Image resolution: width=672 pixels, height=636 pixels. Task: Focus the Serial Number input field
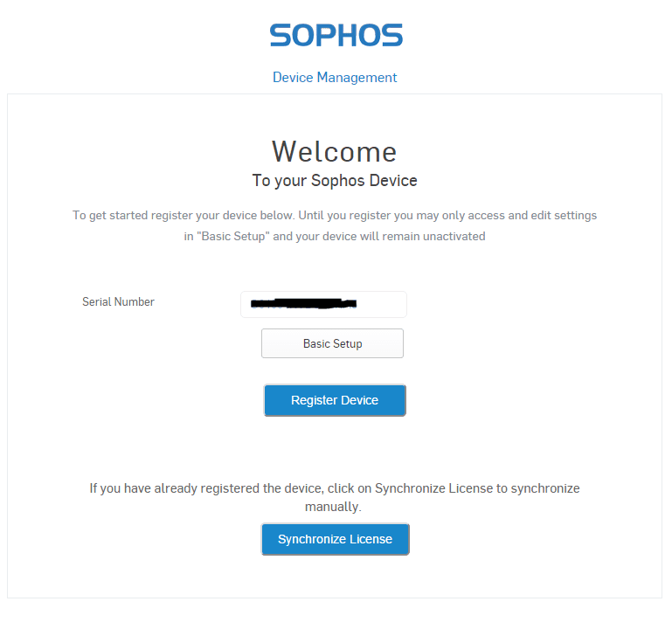[x=323, y=304]
